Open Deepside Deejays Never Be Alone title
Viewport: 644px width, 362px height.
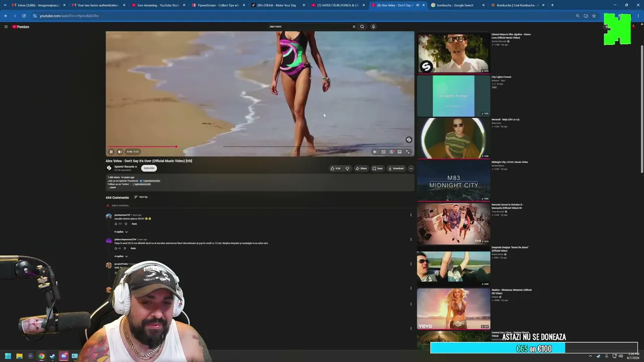(510, 249)
